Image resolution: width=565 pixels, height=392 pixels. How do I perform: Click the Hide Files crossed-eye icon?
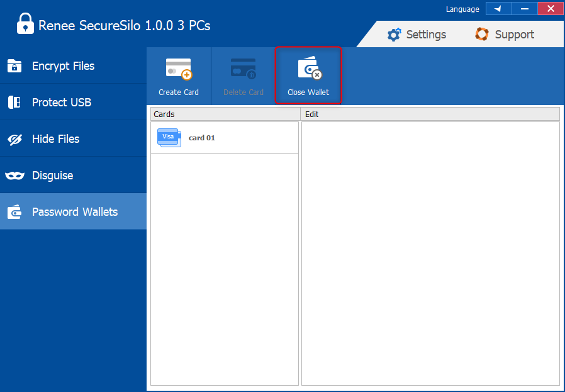coord(14,139)
